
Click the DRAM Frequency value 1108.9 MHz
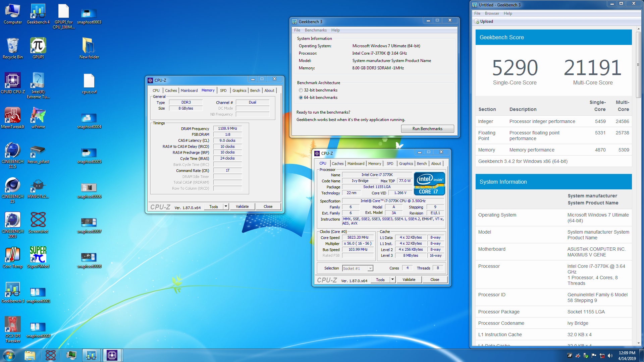click(227, 128)
